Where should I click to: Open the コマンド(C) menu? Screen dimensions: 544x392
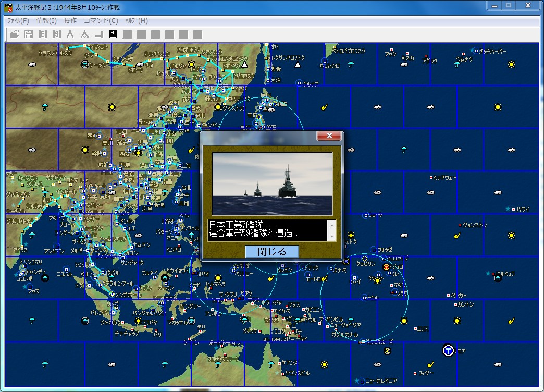point(101,21)
